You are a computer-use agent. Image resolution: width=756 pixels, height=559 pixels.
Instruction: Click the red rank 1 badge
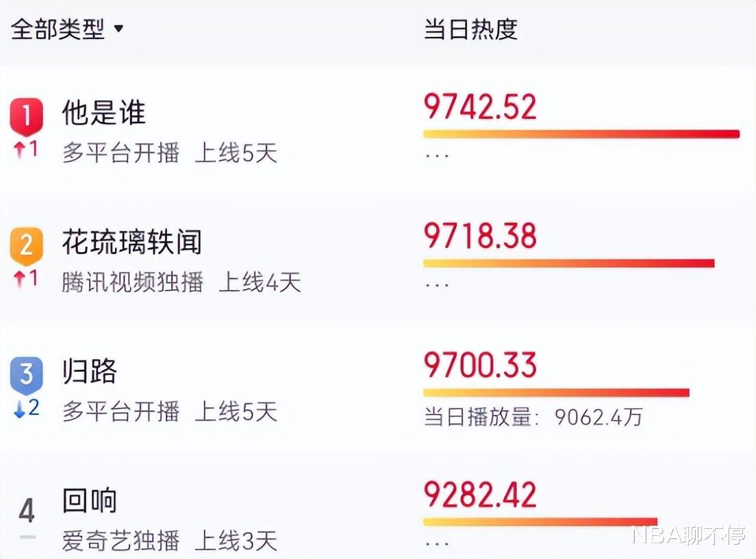pyautogui.click(x=27, y=116)
